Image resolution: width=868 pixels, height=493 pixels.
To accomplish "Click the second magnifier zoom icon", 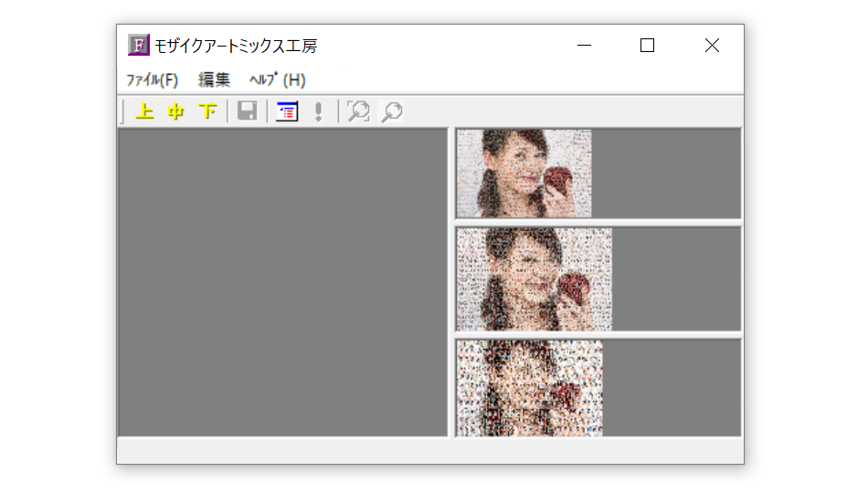I will 392,111.
